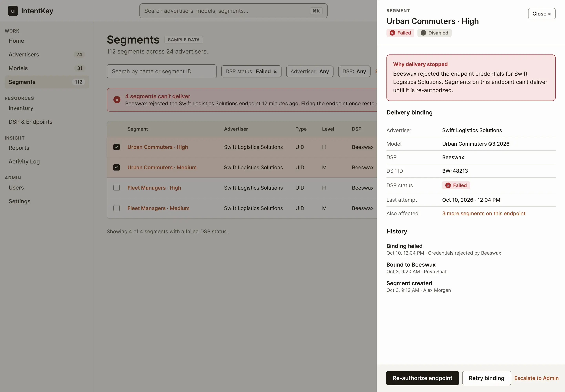Close the segment detail panel
Viewport: 565px width, 392px height.
[x=541, y=14]
